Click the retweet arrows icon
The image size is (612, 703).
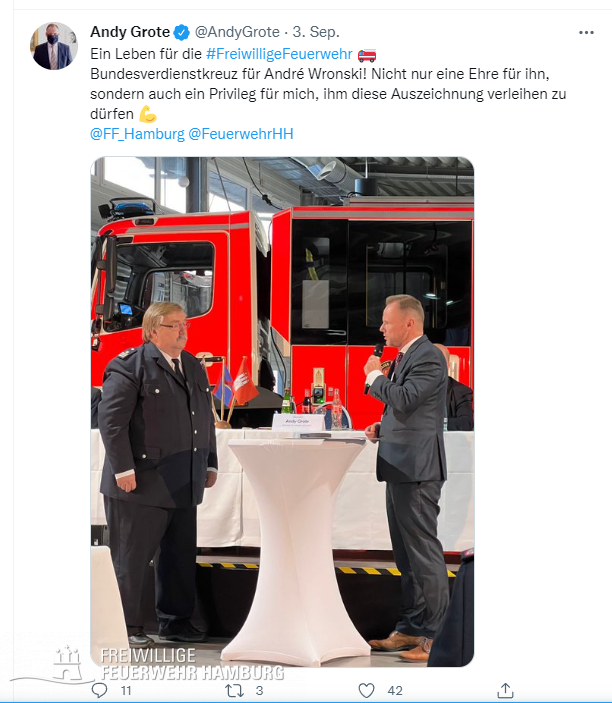click(234, 690)
